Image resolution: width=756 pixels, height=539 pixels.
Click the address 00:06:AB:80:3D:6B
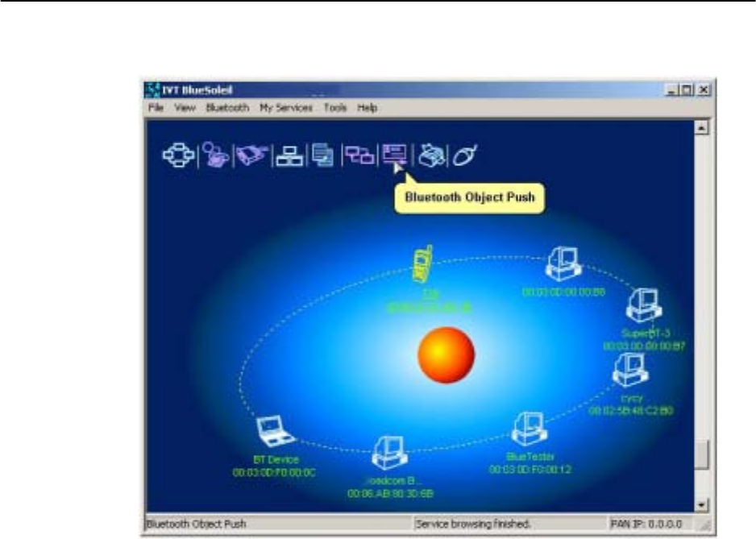[x=390, y=494]
